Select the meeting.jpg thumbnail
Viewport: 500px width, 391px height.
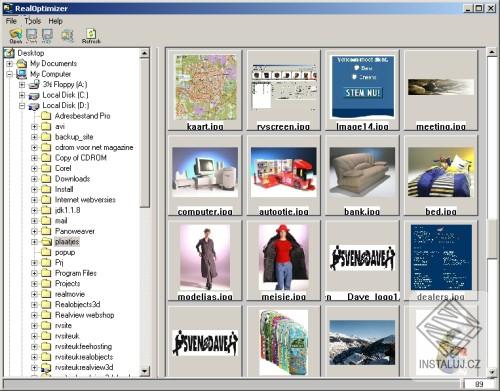tap(441, 87)
